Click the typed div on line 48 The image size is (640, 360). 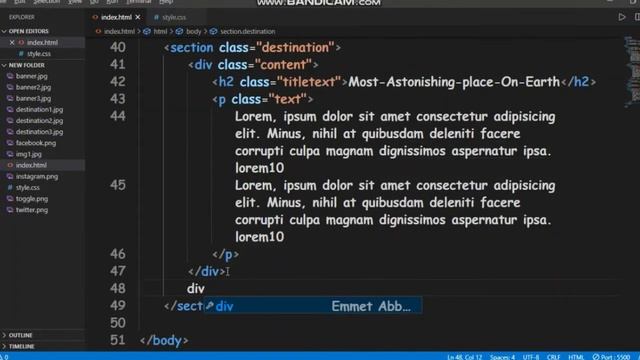(196, 289)
